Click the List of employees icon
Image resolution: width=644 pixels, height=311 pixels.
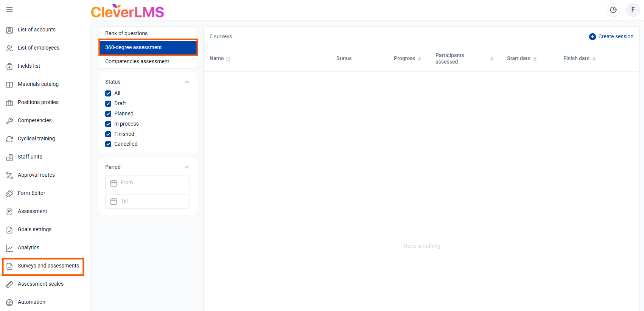pos(9,48)
